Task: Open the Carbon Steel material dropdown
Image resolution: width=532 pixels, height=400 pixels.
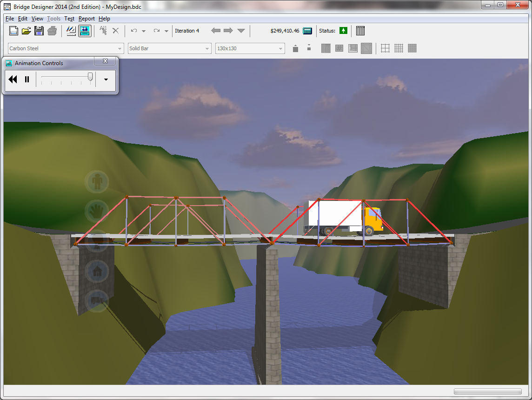Action: pyautogui.click(x=120, y=48)
